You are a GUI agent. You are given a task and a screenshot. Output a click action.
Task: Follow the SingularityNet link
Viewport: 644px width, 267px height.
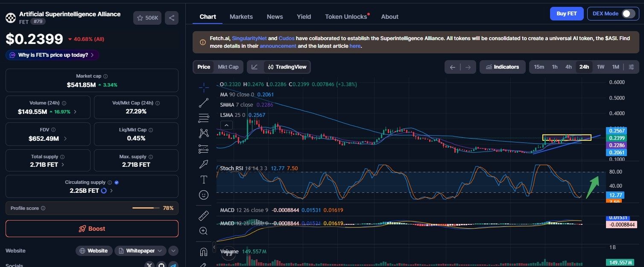point(249,38)
